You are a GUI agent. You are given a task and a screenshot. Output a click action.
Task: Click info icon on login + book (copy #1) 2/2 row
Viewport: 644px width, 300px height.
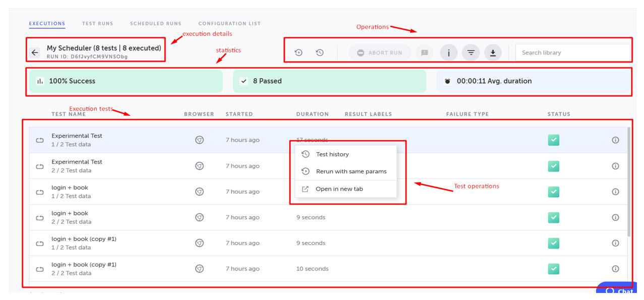tap(615, 269)
